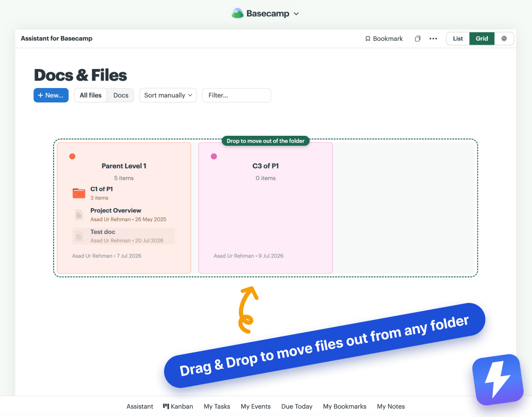Open the C3 of P1 folder title

pos(265,166)
